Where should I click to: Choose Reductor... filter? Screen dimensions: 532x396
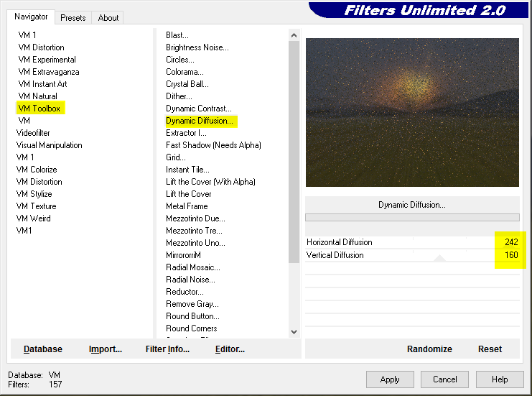(x=185, y=292)
